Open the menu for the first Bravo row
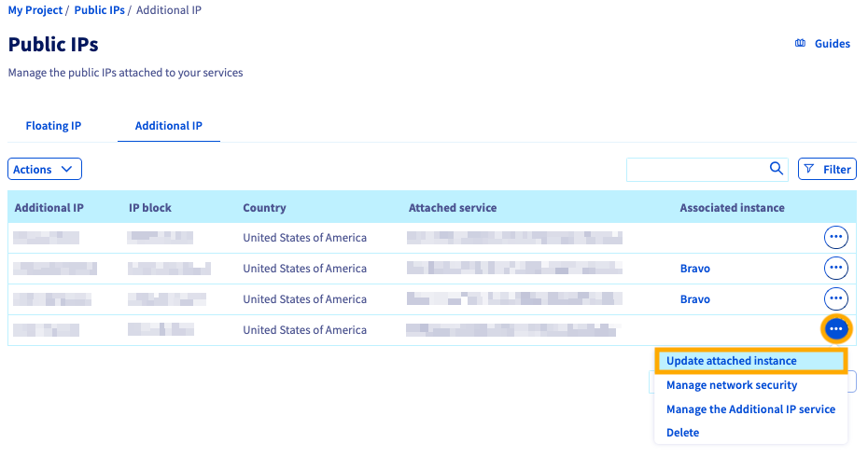868x457 pixels. pos(836,269)
